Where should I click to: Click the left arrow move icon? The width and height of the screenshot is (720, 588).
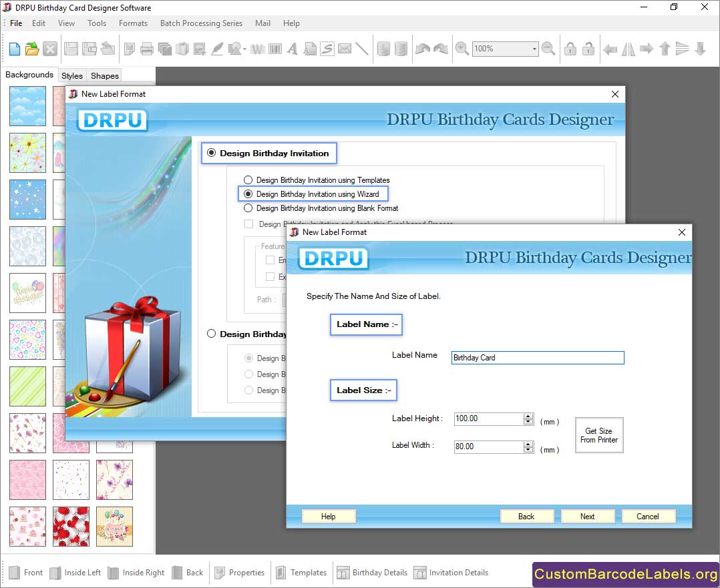click(610, 49)
